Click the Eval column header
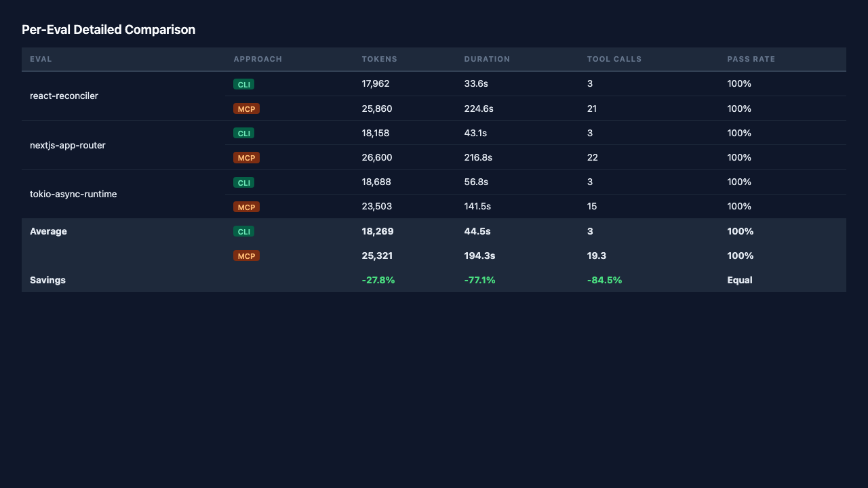This screenshot has height=488, width=868. [41, 59]
